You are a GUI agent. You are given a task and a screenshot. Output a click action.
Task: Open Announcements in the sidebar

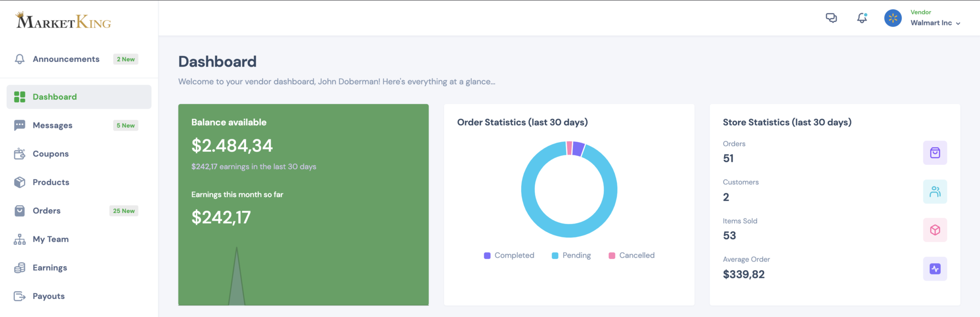tap(66, 59)
